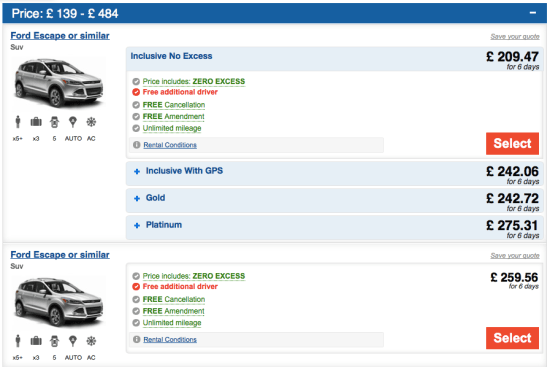Click the passenger seats icon of first car
Viewport: 550px width, 367px height.
pyautogui.click(x=18, y=122)
